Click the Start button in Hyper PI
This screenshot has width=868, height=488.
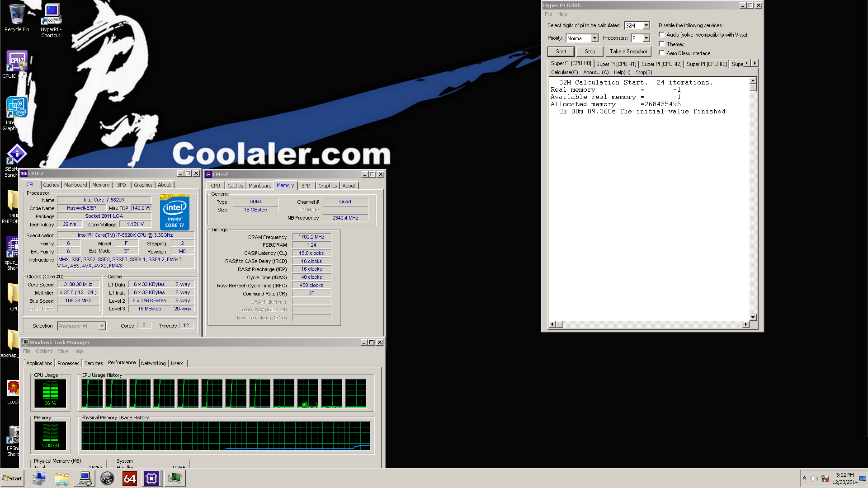[x=561, y=52]
